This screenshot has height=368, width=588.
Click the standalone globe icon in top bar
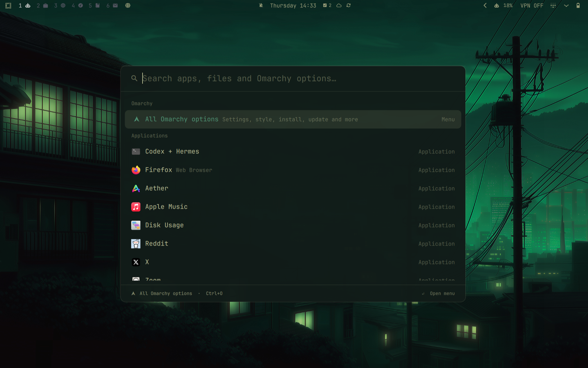pyautogui.click(x=128, y=6)
